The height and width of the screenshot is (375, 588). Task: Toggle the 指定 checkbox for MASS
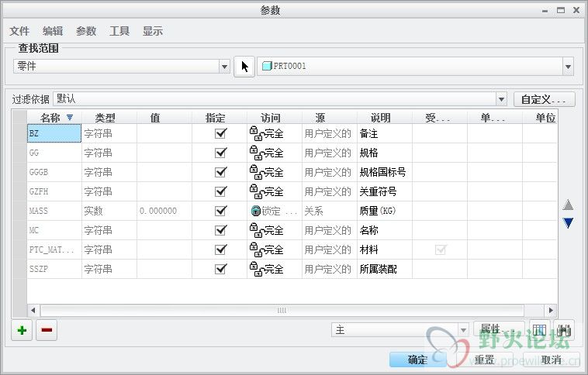(220, 211)
